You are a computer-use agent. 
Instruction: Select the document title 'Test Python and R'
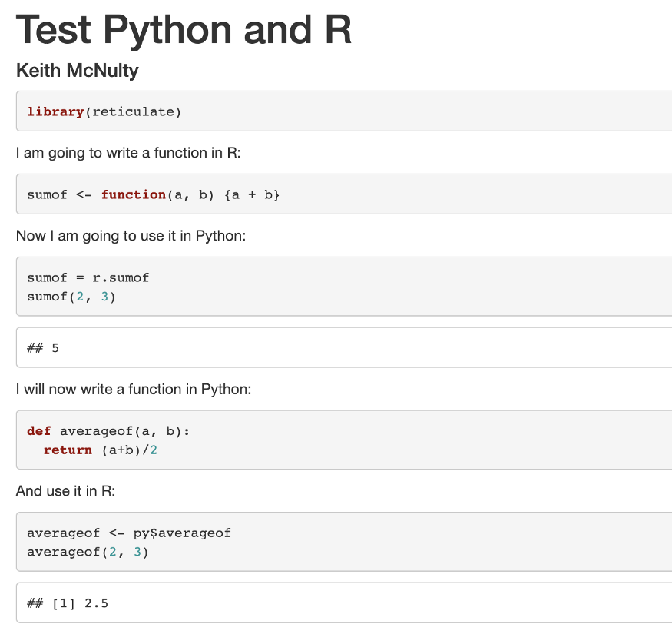(183, 30)
